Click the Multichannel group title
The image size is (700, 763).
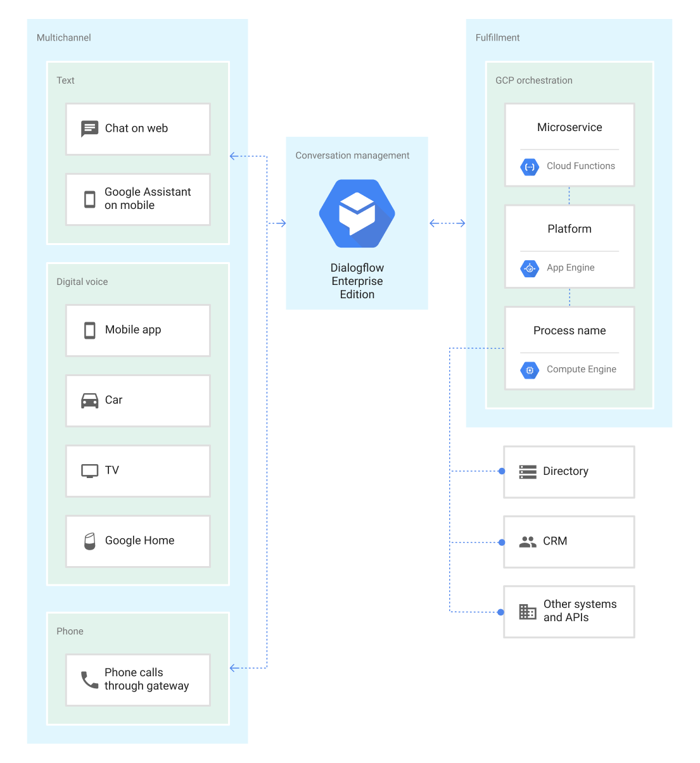pyautogui.click(x=64, y=38)
